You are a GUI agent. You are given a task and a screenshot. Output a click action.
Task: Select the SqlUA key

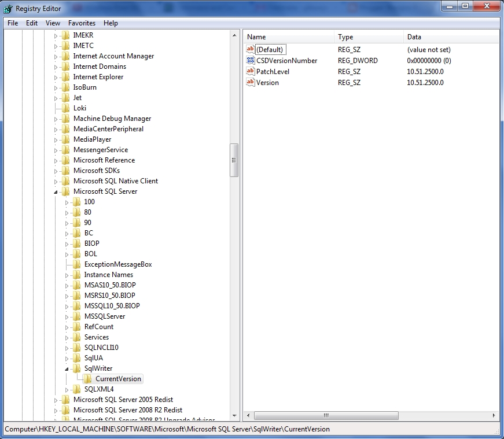(94, 358)
